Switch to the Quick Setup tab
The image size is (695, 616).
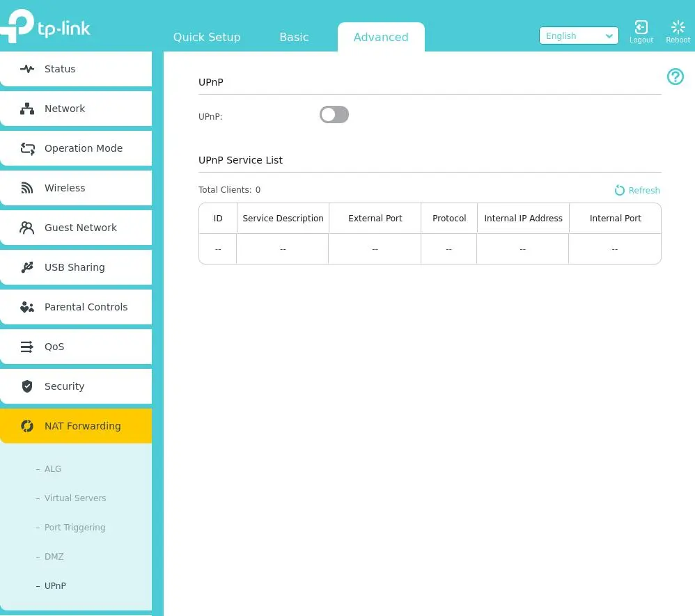(207, 37)
